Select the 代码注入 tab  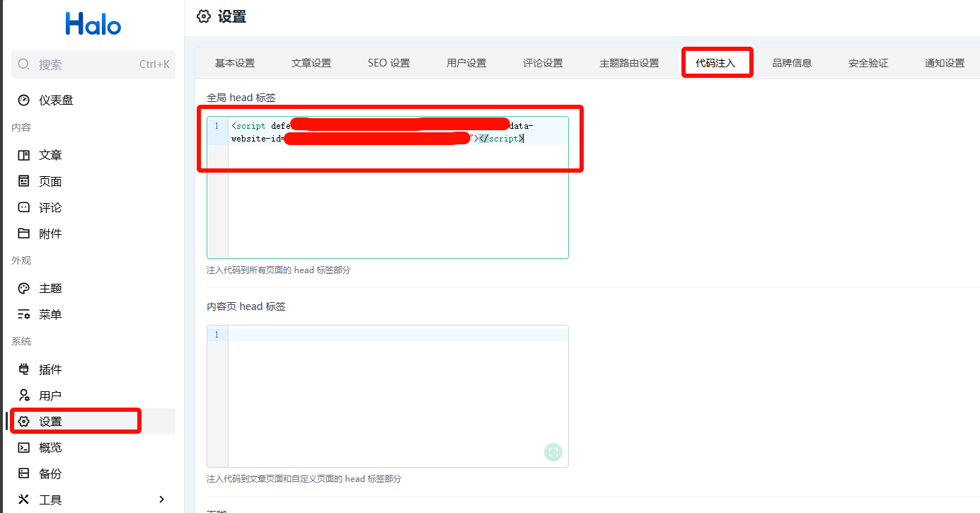click(x=716, y=63)
